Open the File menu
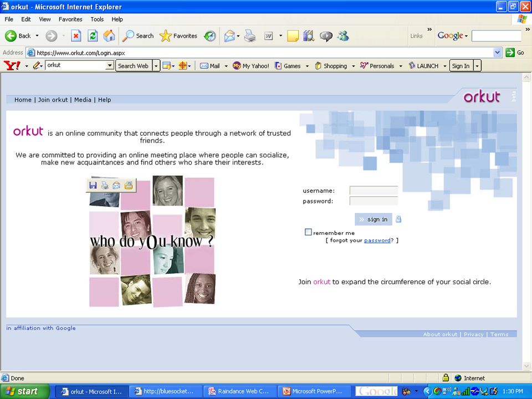The width and height of the screenshot is (532, 399). point(9,19)
